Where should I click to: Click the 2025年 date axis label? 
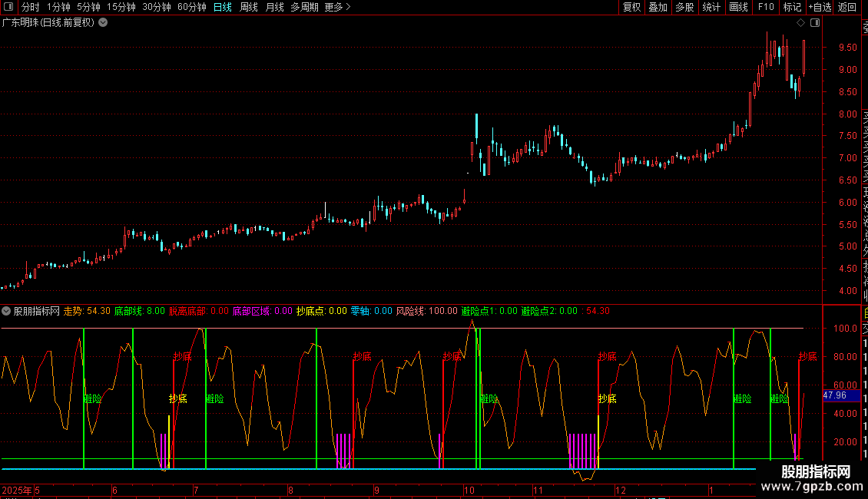click(x=17, y=490)
